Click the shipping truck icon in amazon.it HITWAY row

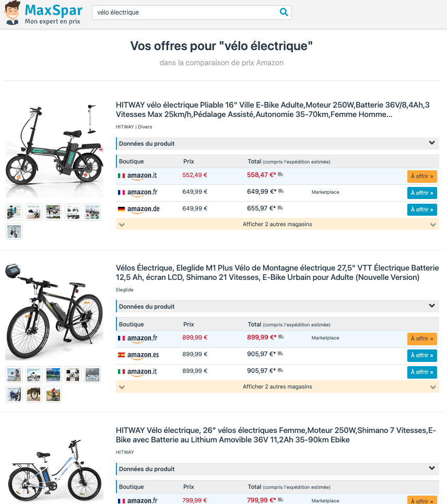point(280,174)
